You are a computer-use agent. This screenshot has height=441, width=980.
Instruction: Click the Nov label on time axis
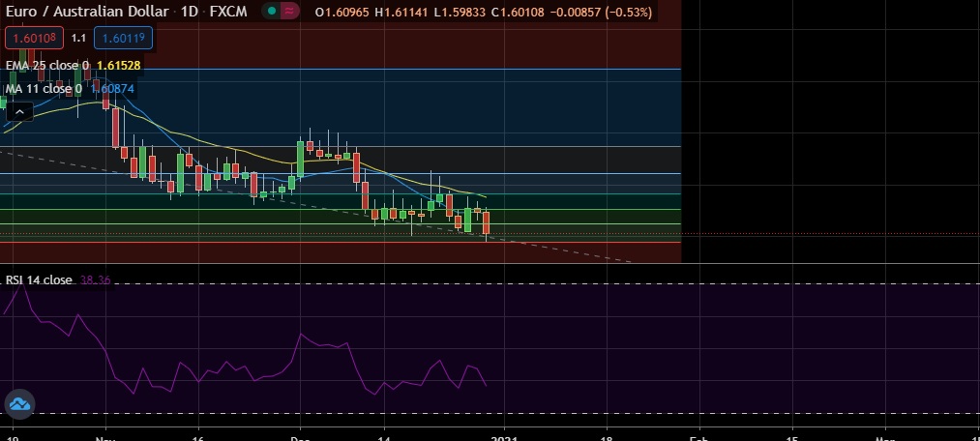click(x=105, y=436)
